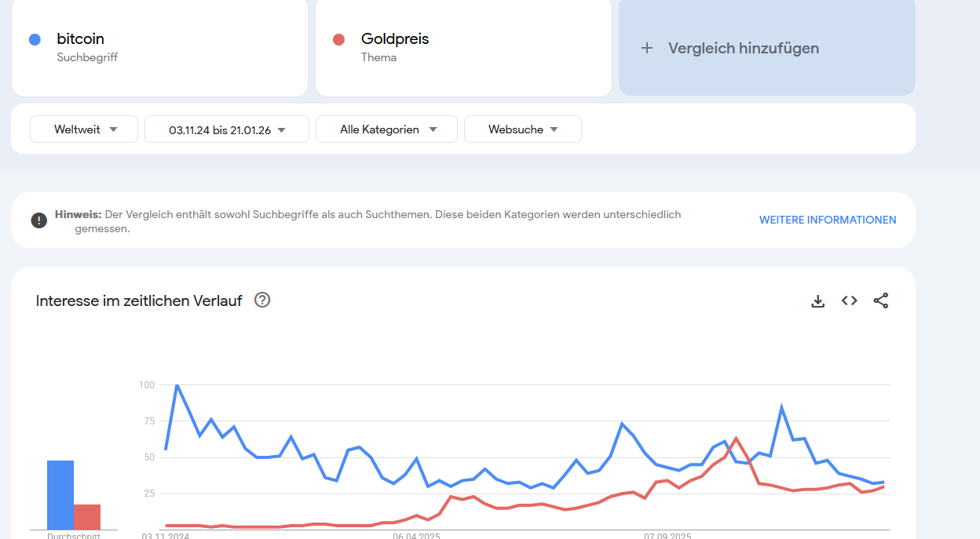Open the Websuche search type dropdown
Viewport: 980px width, 539px height.
pyautogui.click(x=523, y=129)
